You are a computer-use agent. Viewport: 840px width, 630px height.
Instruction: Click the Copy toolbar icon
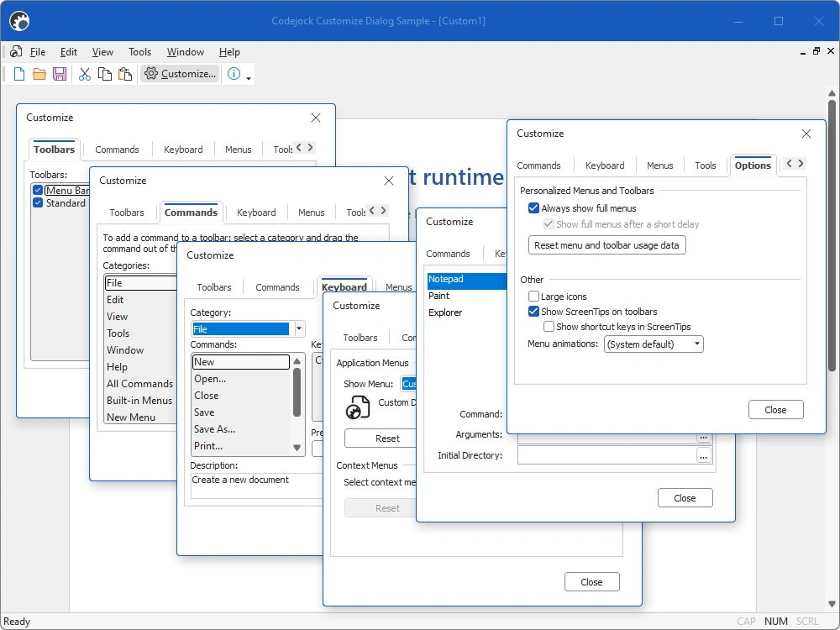click(x=105, y=74)
